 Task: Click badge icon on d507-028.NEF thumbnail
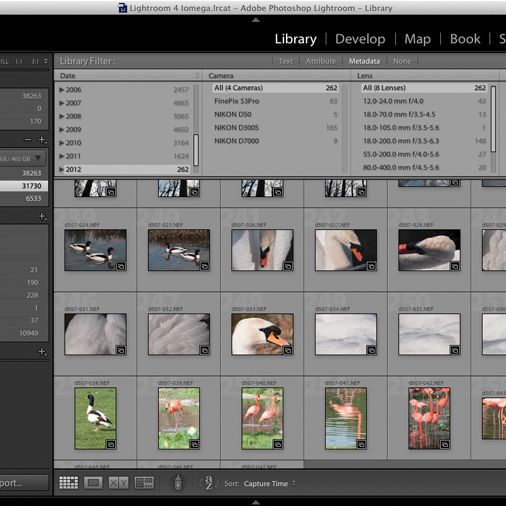(x=455, y=266)
